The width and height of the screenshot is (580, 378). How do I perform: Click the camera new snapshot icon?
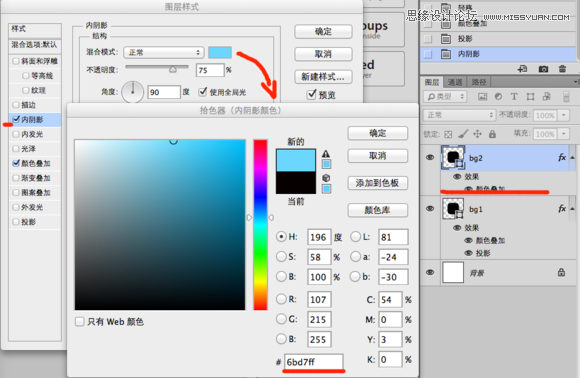(x=543, y=69)
